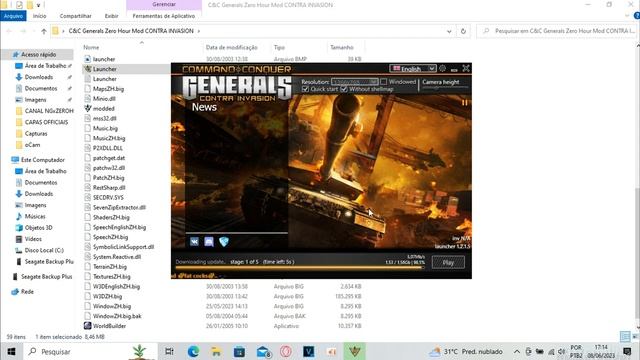
Task: Click the Play button in launcher
Action: (x=448, y=262)
